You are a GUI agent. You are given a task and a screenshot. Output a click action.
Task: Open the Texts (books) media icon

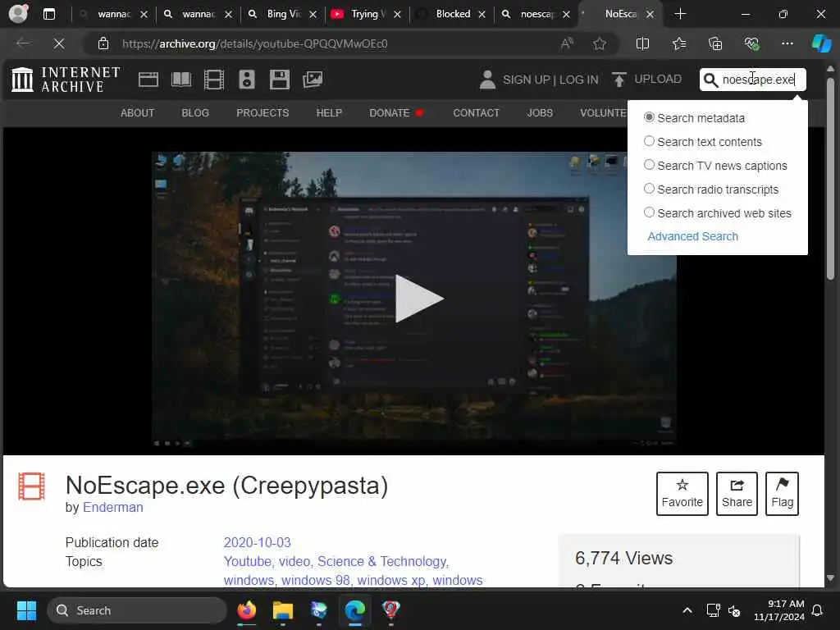click(x=181, y=80)
